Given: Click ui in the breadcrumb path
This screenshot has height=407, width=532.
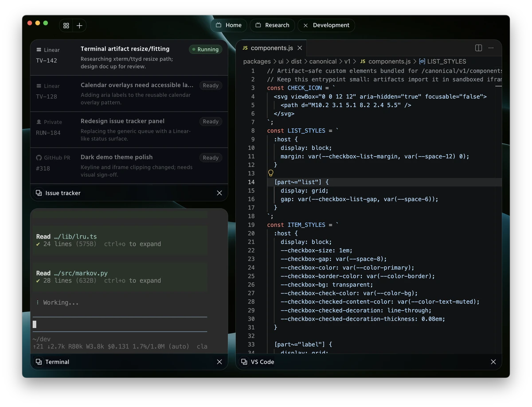Looking at the screenshot, I should 281,62.
